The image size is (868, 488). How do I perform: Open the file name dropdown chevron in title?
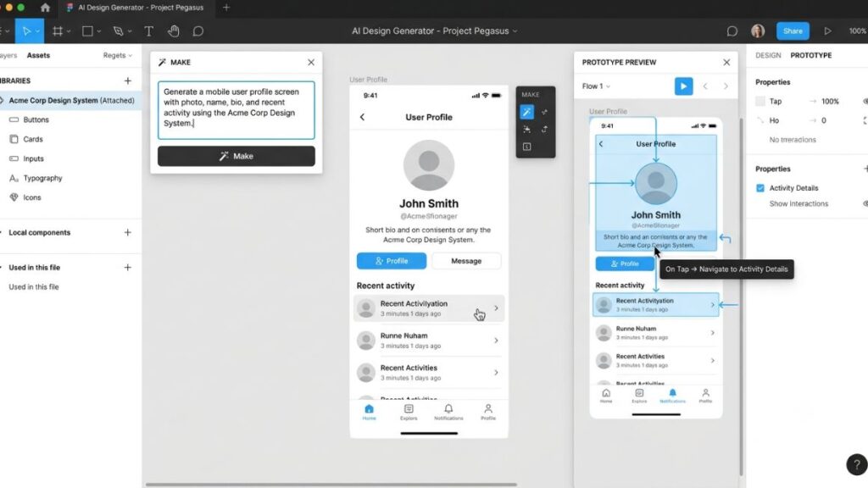[x=515, y=31]
